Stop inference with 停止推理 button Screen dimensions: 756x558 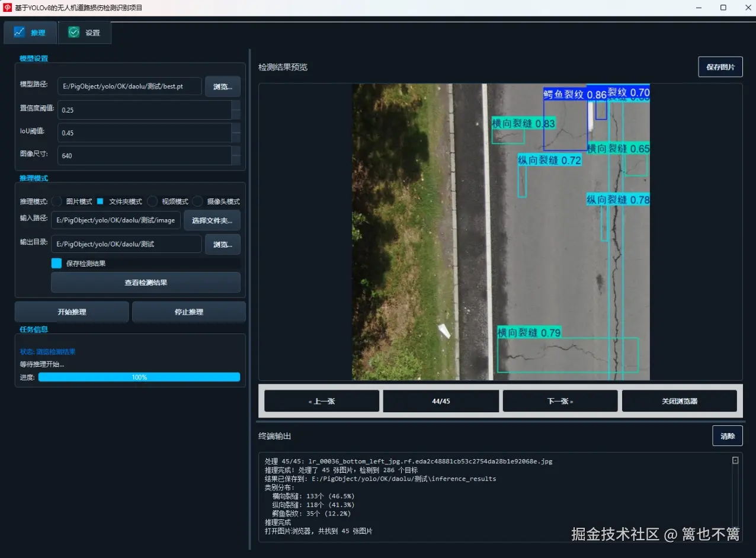tap(189, 312)
